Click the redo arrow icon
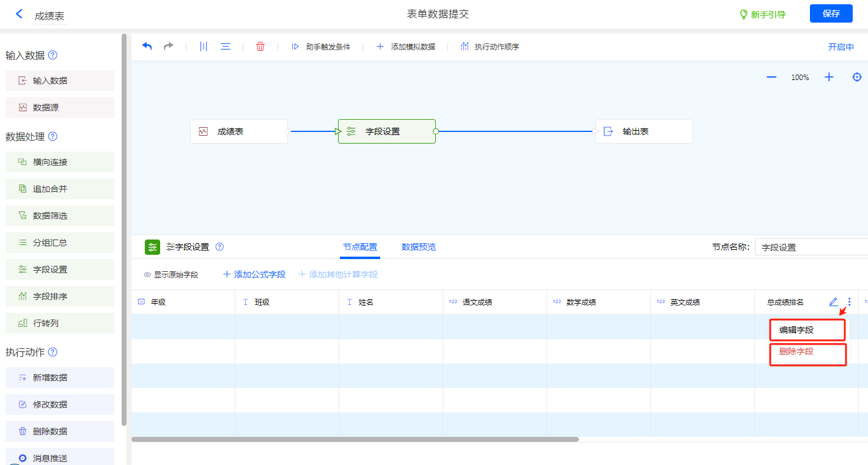This screenshot has height=465, width=868. tap(168, 46)
